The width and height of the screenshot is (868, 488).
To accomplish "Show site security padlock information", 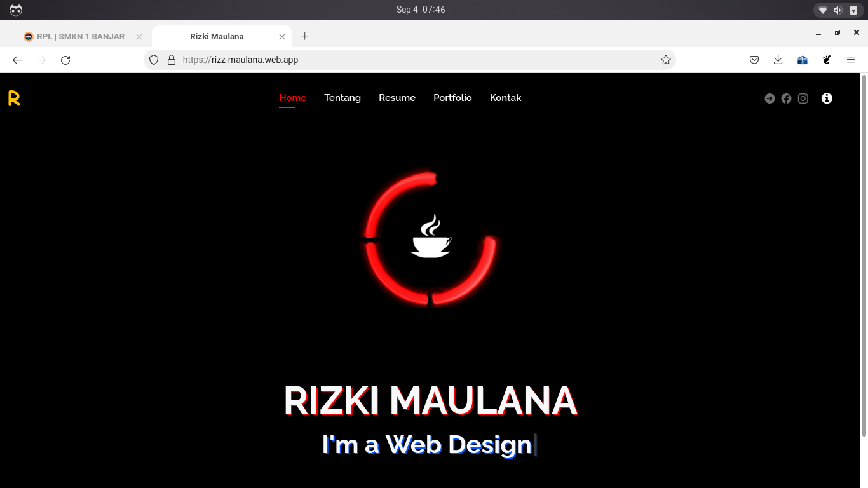I will (x=171, y=60).
